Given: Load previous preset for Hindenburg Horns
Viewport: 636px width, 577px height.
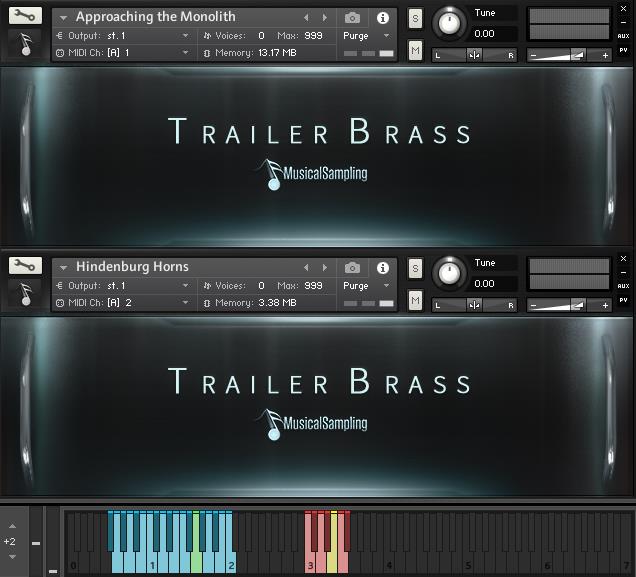Looking at the screenshot, I should point(306,268).
